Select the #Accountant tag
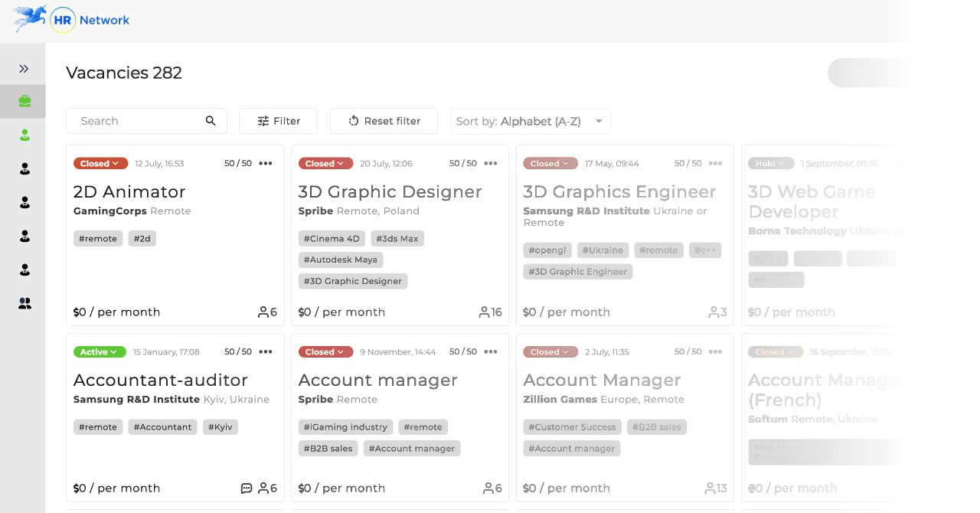 (x=162, y=427)
